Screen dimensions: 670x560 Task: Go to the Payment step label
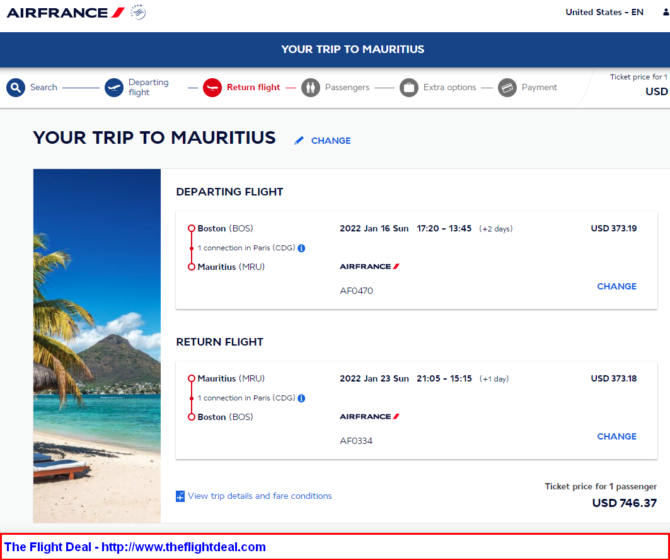[x=539, y=87]
